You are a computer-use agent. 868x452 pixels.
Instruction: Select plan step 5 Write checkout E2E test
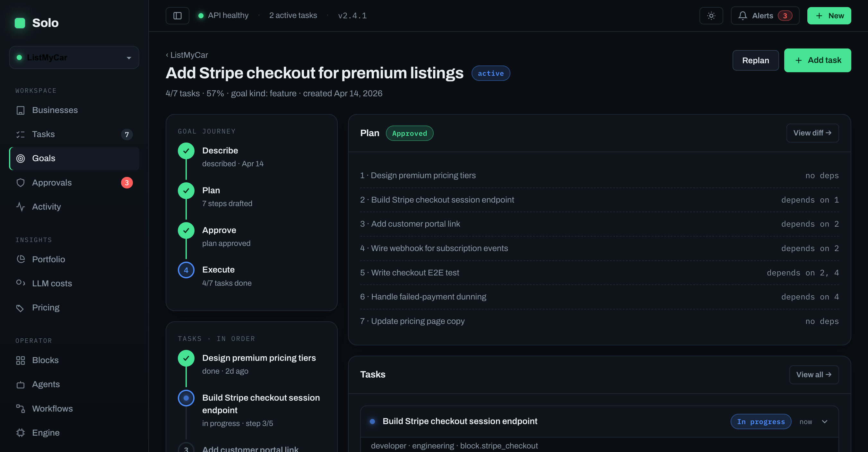[599, 273]
